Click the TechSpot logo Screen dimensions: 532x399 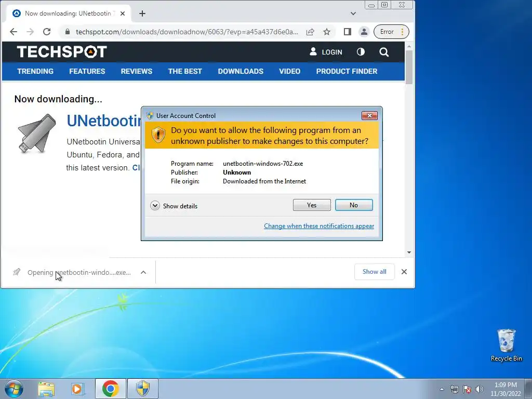62,52
